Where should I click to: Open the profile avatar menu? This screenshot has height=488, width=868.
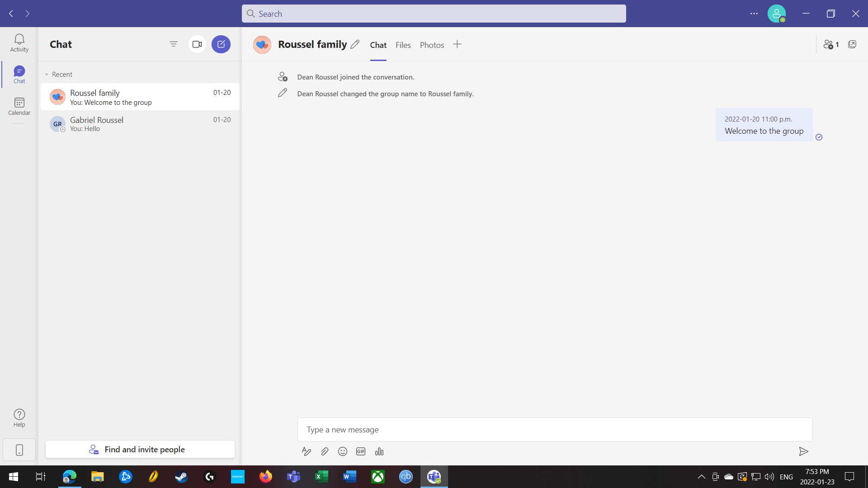pyautogui.click(x=776, y=14)
